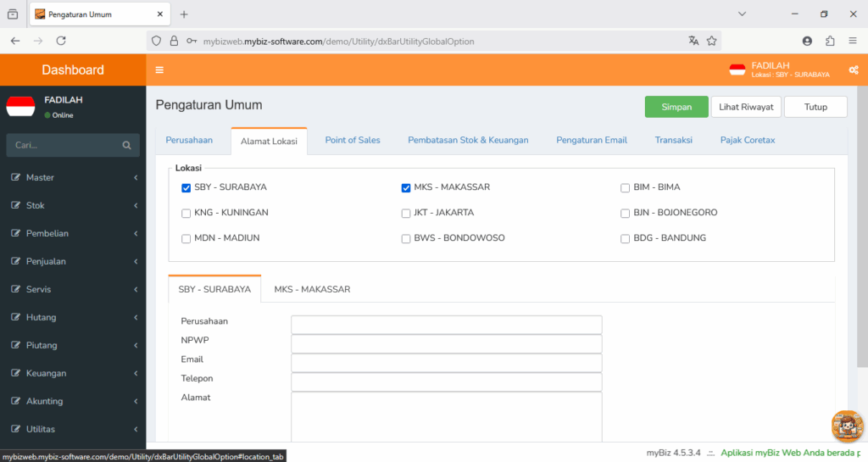Open a new browser tab
868x462 pixels.
coord(184,14)
